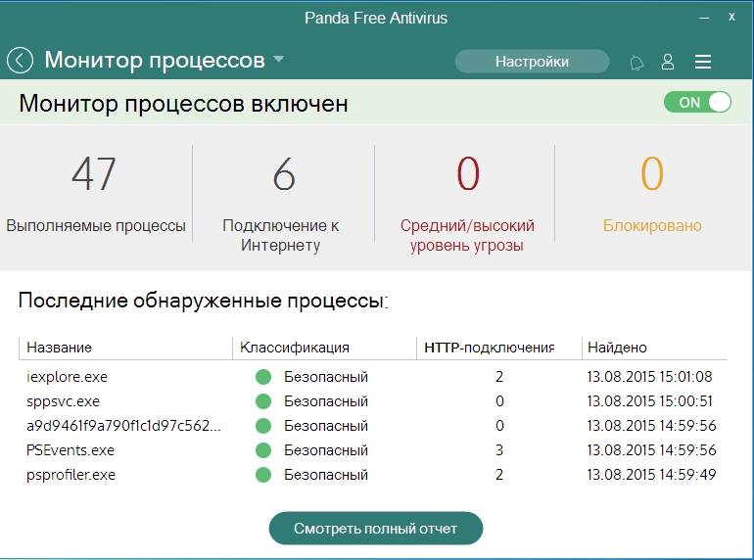
Task: Open the hamburger menu icon
Action: point(703,62)
